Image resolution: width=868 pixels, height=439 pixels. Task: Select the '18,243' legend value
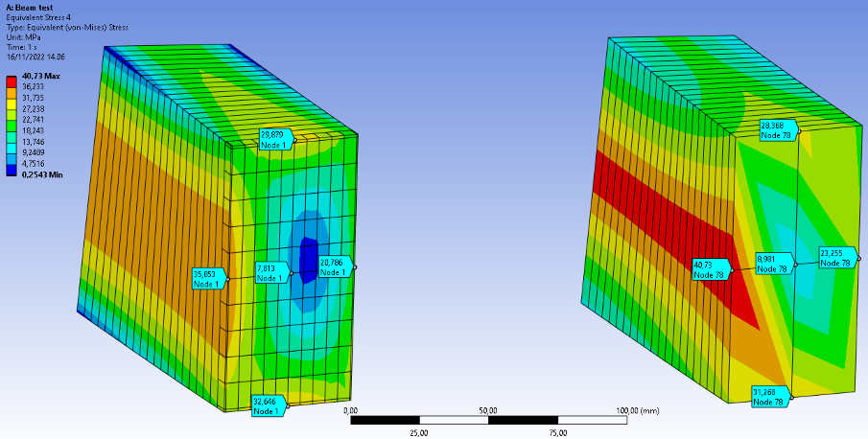(x=34, y=130)
